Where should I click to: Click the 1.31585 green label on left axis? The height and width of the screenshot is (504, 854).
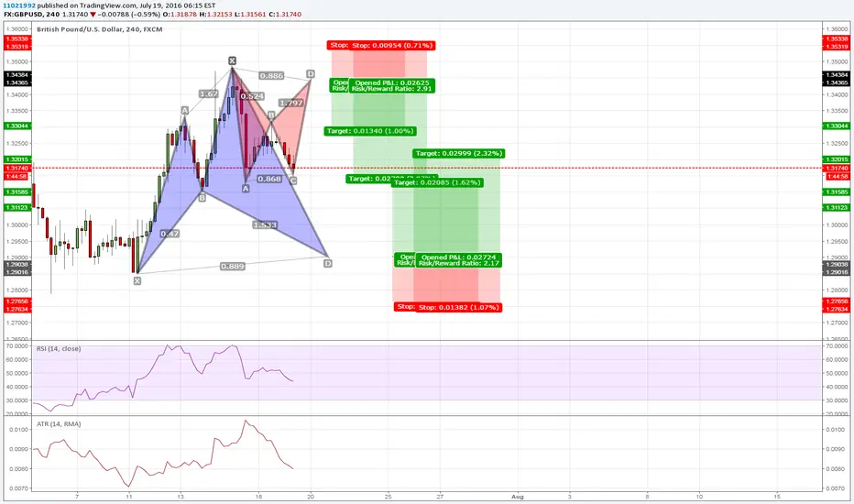16,192
